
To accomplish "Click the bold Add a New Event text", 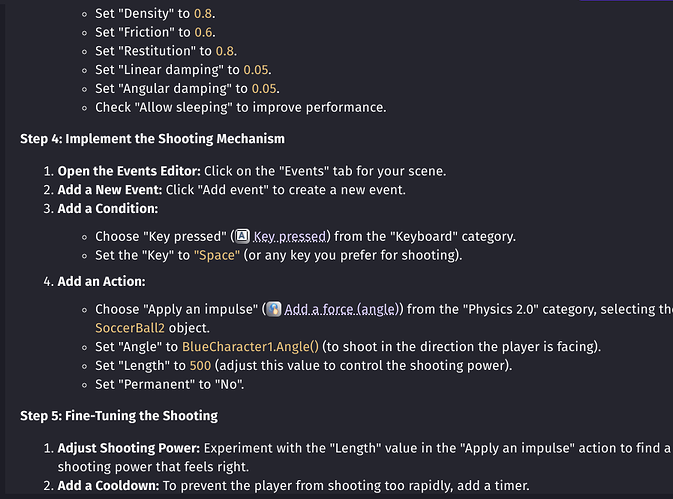I will click(x=110, y=190).
